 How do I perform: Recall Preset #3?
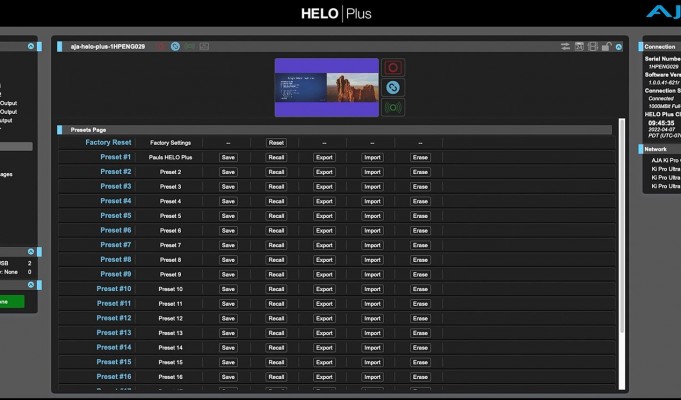click(x=276, y=187)
